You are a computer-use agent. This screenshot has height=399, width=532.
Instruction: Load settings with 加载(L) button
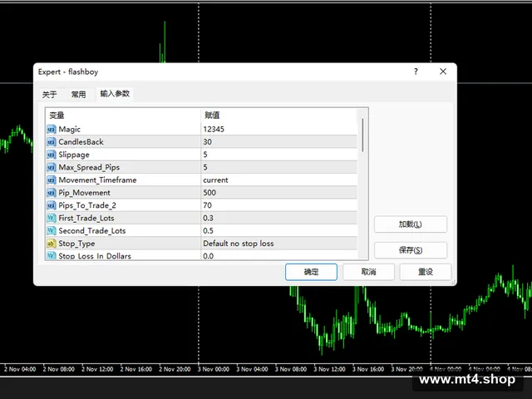click(x=411, y=224)
